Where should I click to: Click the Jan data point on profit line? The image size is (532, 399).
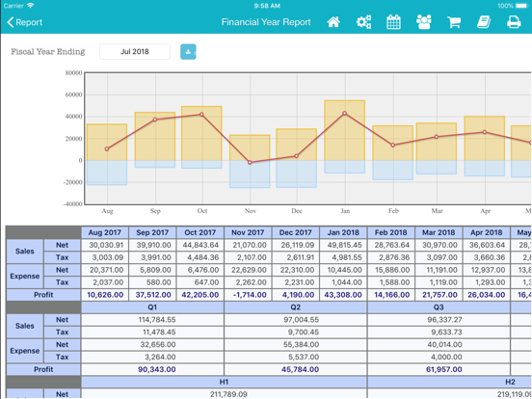[345, 113]
